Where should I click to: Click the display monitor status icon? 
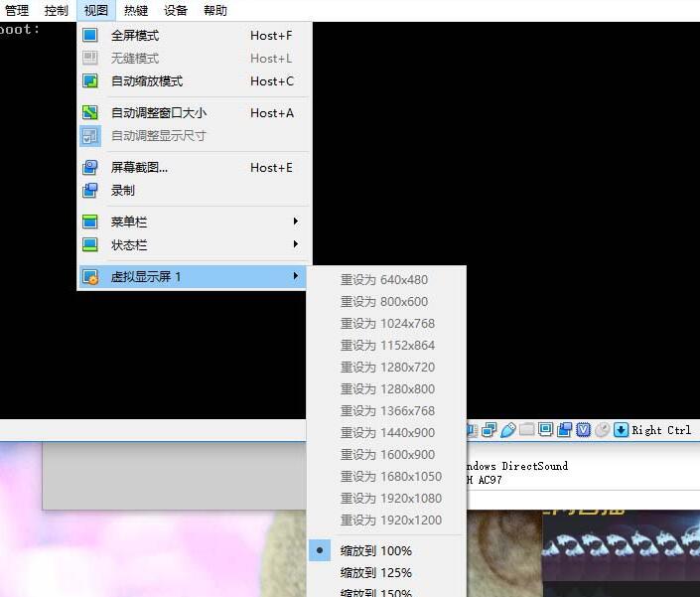(x=545, y=429)
